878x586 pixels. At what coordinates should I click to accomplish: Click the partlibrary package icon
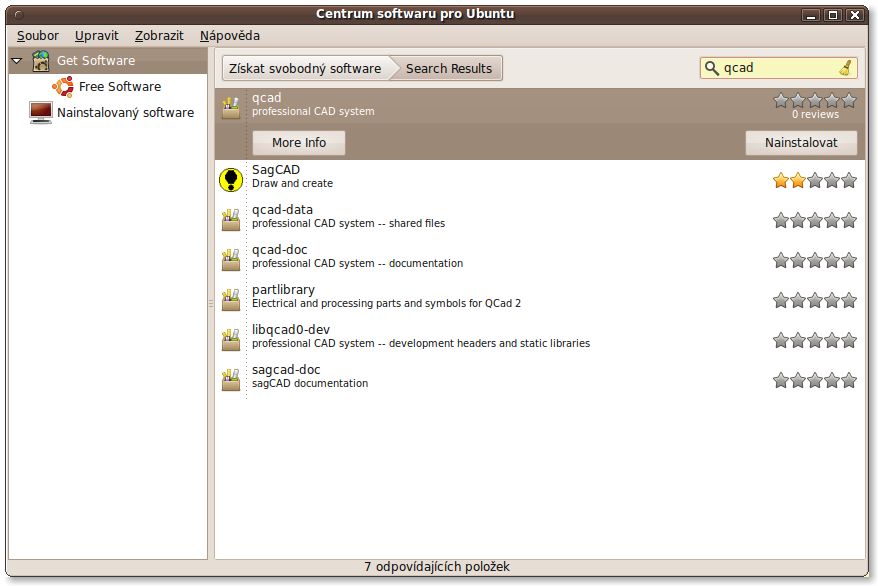point(231,300)
